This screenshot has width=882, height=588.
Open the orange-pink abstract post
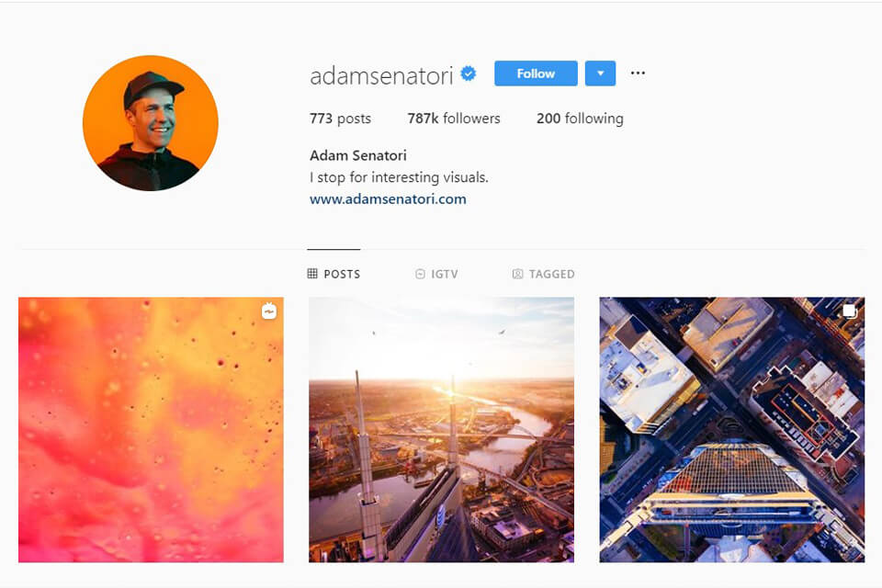(151, 430)
